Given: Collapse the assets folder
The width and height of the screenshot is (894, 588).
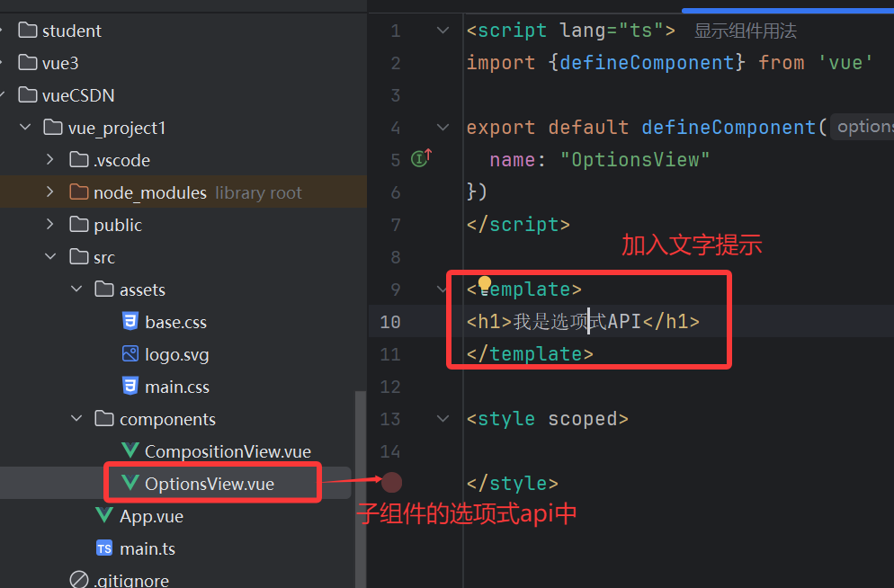Looking at the screenshot, I should click(76, 290).
